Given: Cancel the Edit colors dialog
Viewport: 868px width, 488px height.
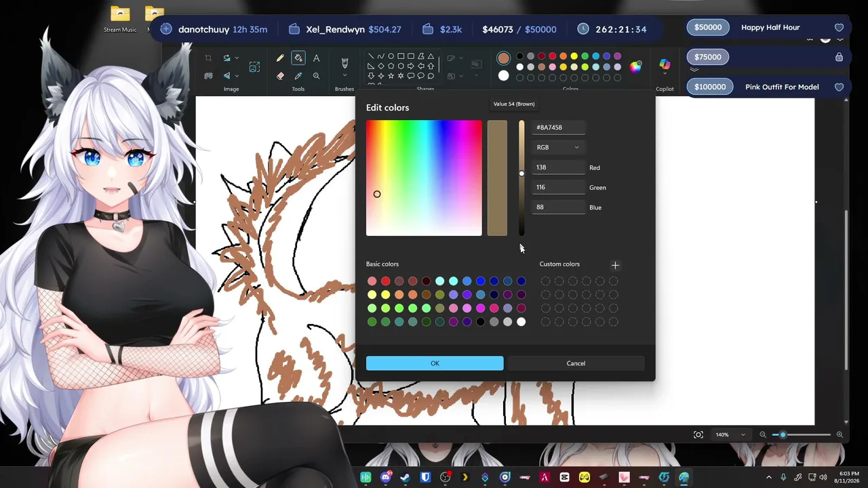Looking at the screenshot, I should pyautogui.click(x=576, y=363).
